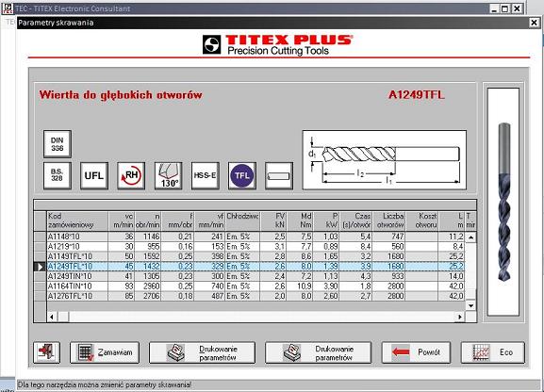Screen dimensions: 544x392
Task: Click the drill dimension diagram
Action: click(384, 160)
